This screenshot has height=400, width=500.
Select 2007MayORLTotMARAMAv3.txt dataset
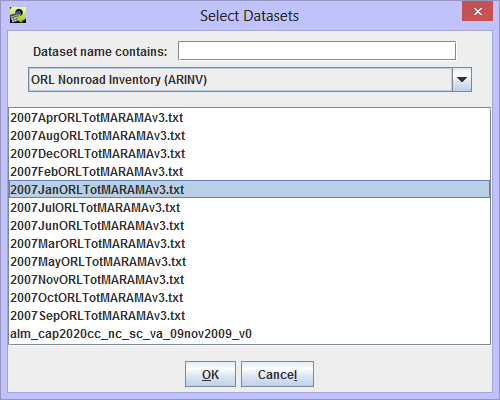coord(249,262)
